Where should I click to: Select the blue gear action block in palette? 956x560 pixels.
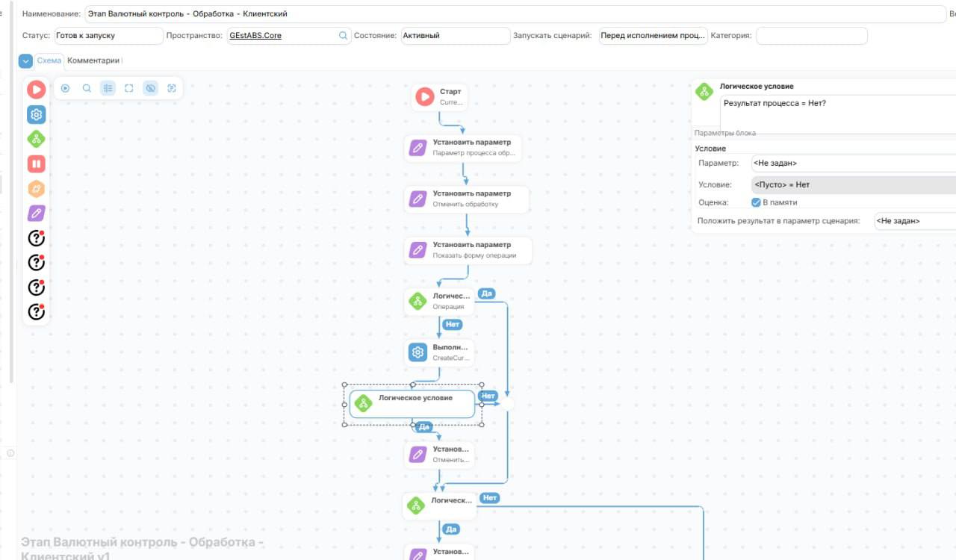coord(36,114)
